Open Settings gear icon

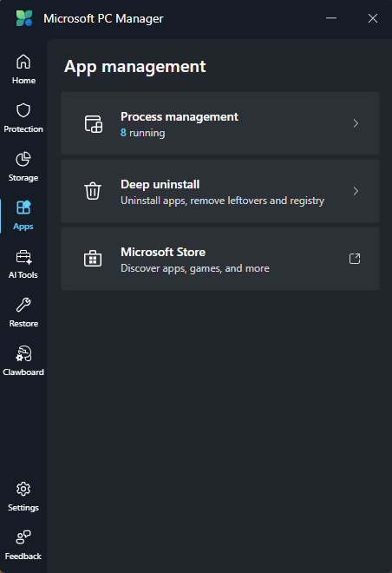pos(23,489)
